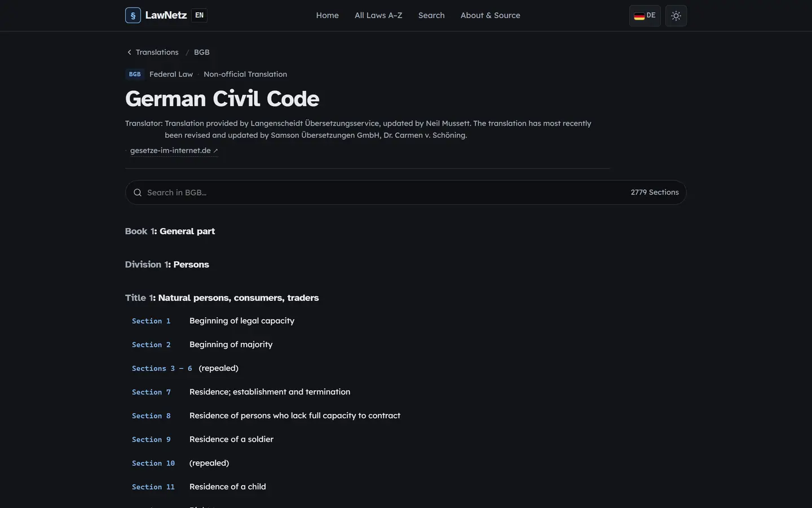Viewport: 812px width, 508px height.
Task: Click Title 1: Natural persons, consumers, traders heading
Action: tap(222, 298)
